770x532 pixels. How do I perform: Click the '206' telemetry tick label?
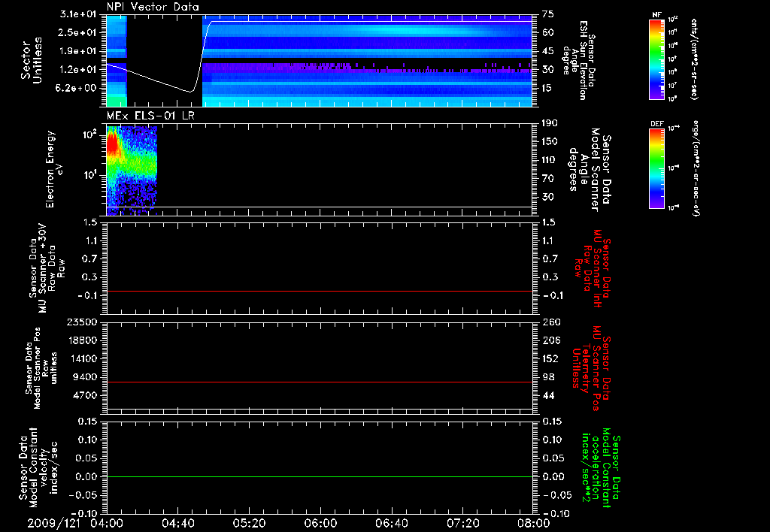click(x=550, y=340)
